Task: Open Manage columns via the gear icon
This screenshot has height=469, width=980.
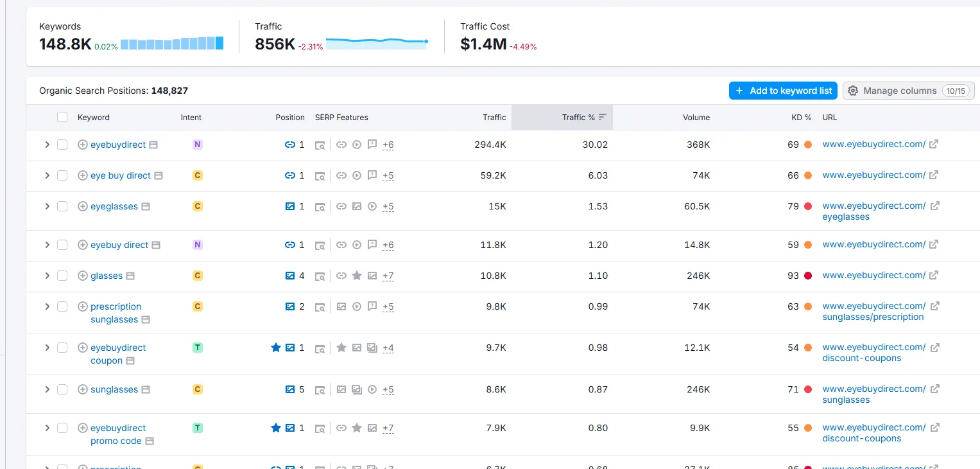Action: pos(853,90)
